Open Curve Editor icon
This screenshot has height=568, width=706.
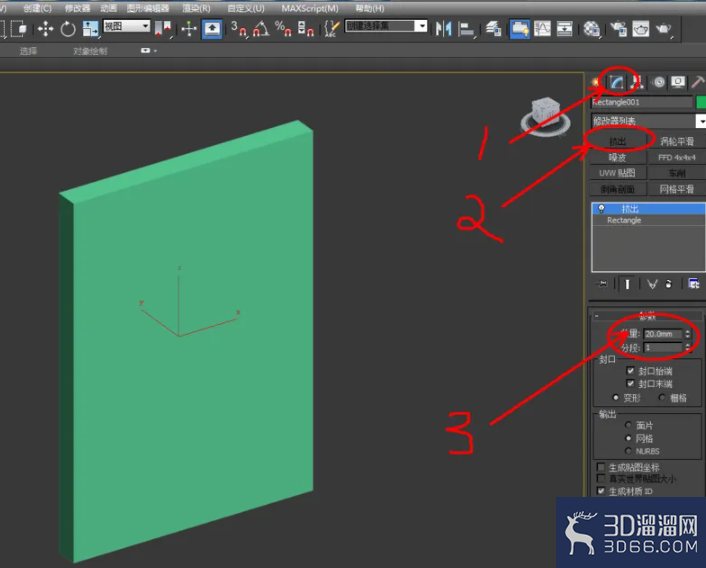pyautogui.click(x=542, y=29)
